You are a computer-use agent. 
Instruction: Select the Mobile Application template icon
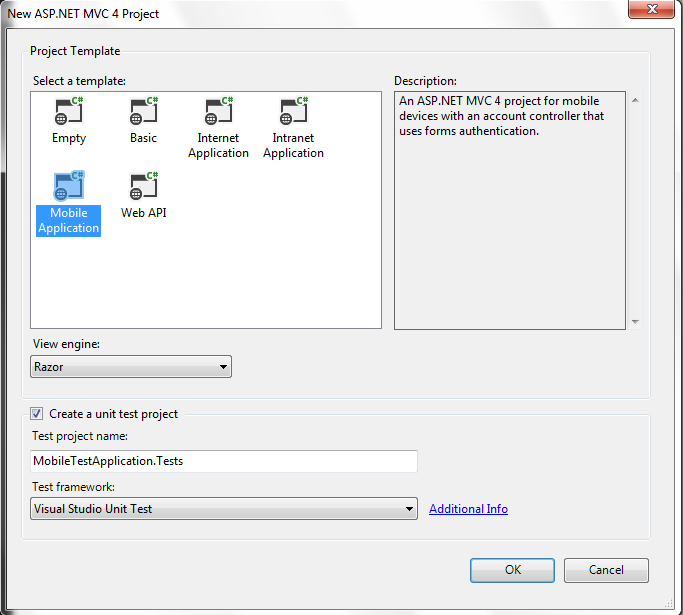pos(68,187)
